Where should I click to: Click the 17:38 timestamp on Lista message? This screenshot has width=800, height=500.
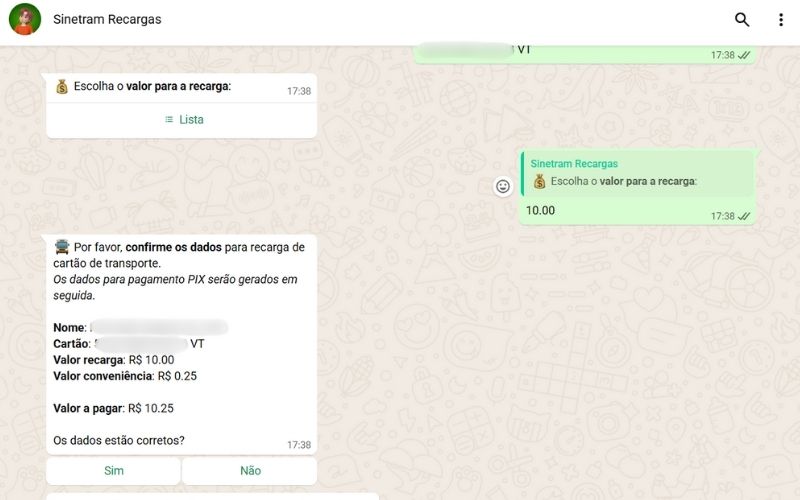click(299, 91)
